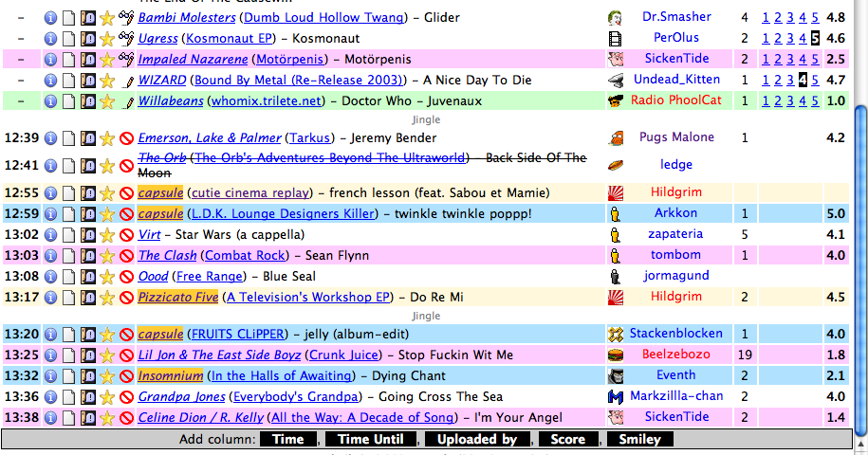Click the info icon for Pizzicato Five
This screenshot has height=455, width=868.
[50, 298]
